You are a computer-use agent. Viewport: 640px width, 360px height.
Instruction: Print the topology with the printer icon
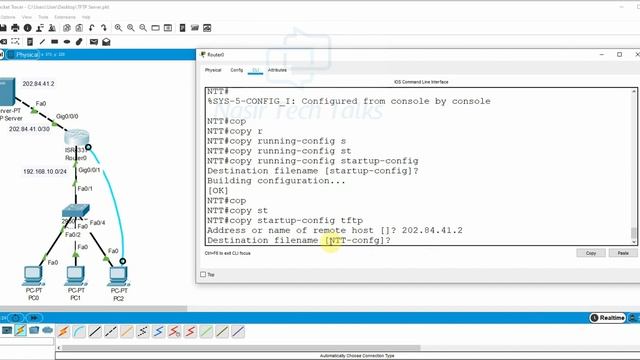[15, 28]
